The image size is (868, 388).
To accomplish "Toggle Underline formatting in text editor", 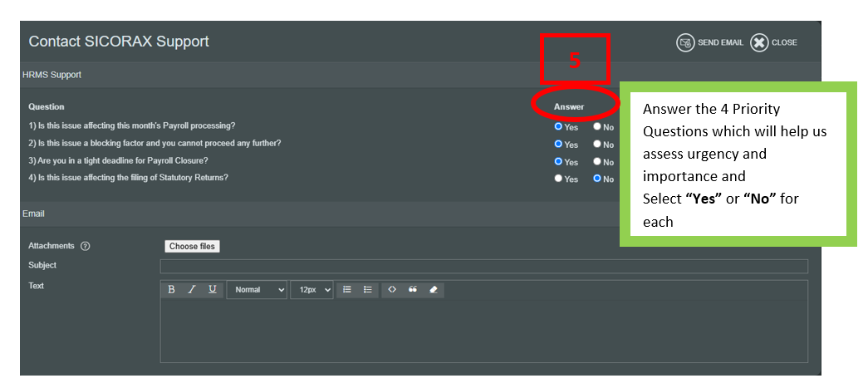I will click(x=212, y=289).
